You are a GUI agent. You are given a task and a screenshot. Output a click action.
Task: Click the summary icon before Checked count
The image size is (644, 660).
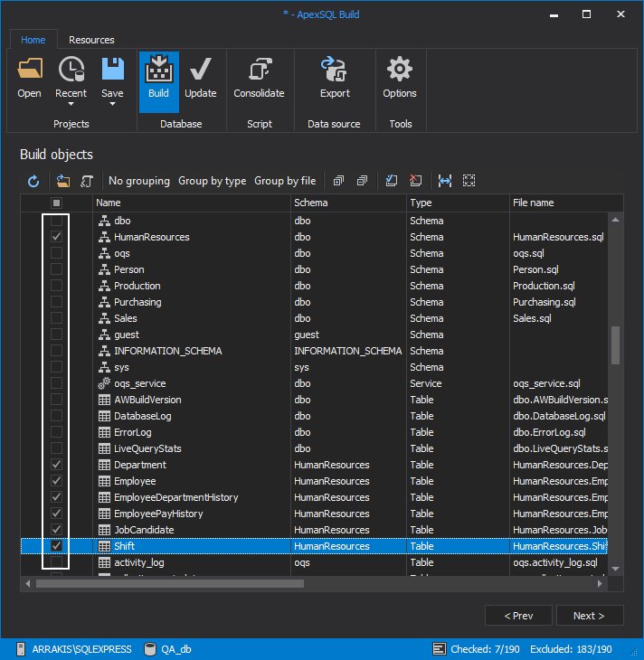pos(439,649)
